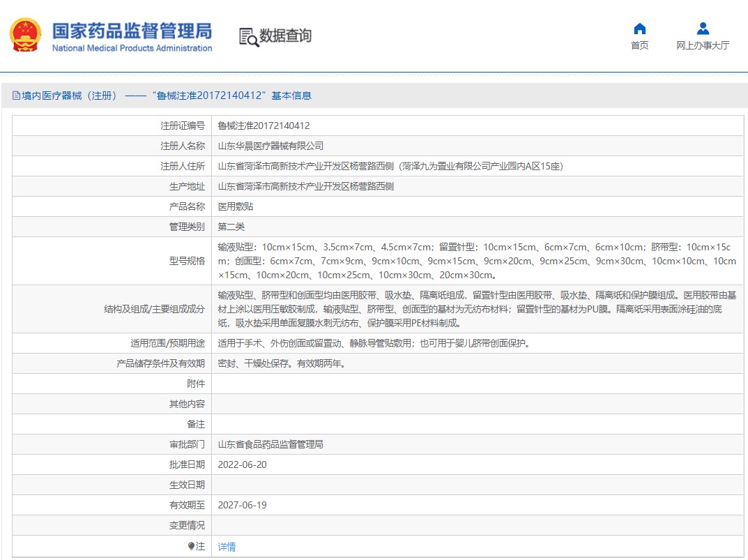
Task: Click the 备注 label
Action: [196, 425]
